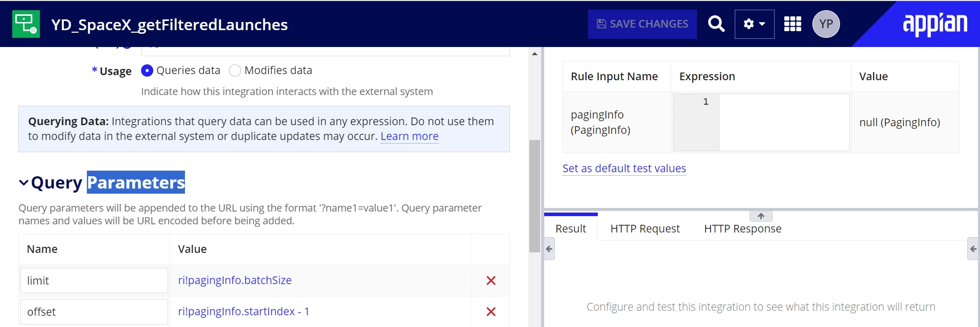Click the Save Changes button
This screenshot has height=327, width=980.
[642, 24]
